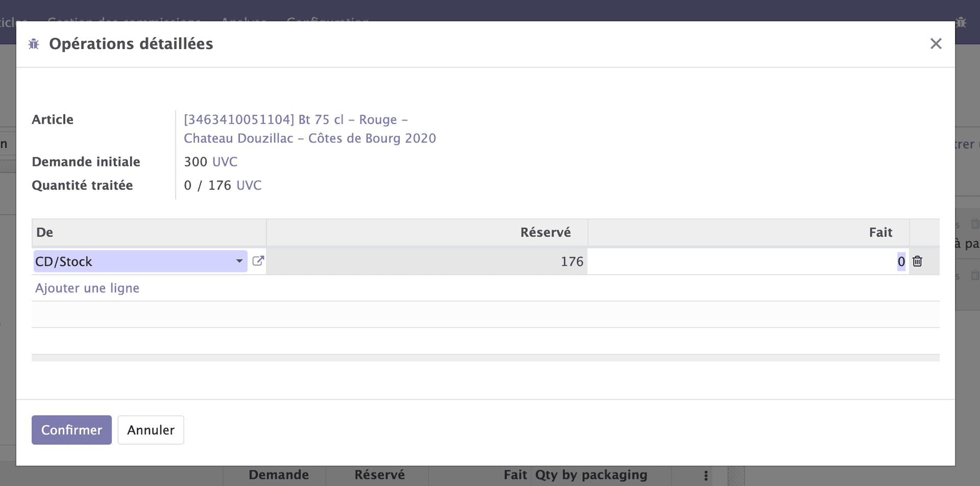Delete the CD/Stock line with trash icon
The width and height of the screenshot is (980, 486).
tap(917, 261)
